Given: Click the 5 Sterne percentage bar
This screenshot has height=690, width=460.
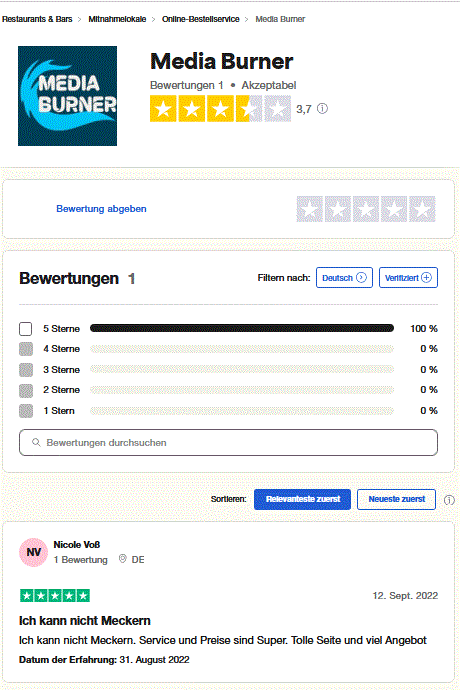Looking at the screenshot, I should pos(242,328).
